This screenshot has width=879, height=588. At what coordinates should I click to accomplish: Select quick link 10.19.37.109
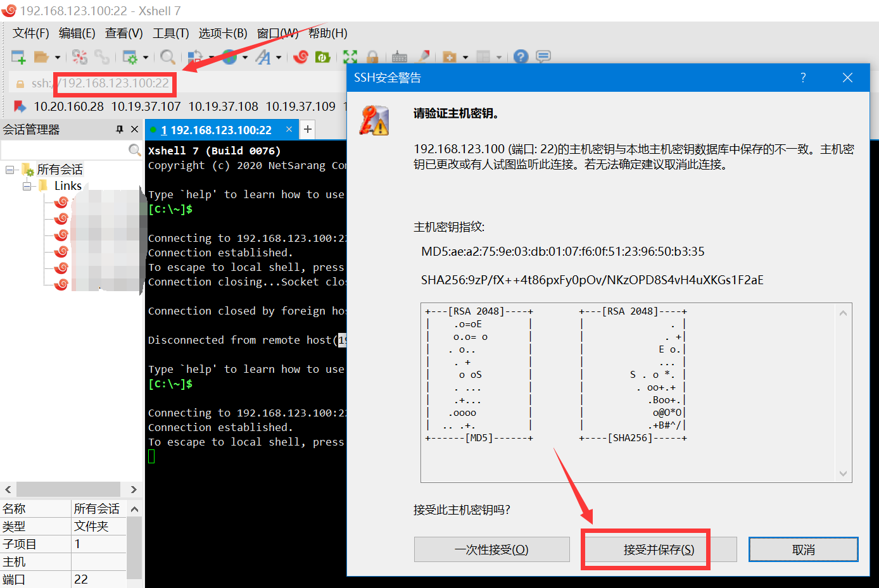[300, 106]
